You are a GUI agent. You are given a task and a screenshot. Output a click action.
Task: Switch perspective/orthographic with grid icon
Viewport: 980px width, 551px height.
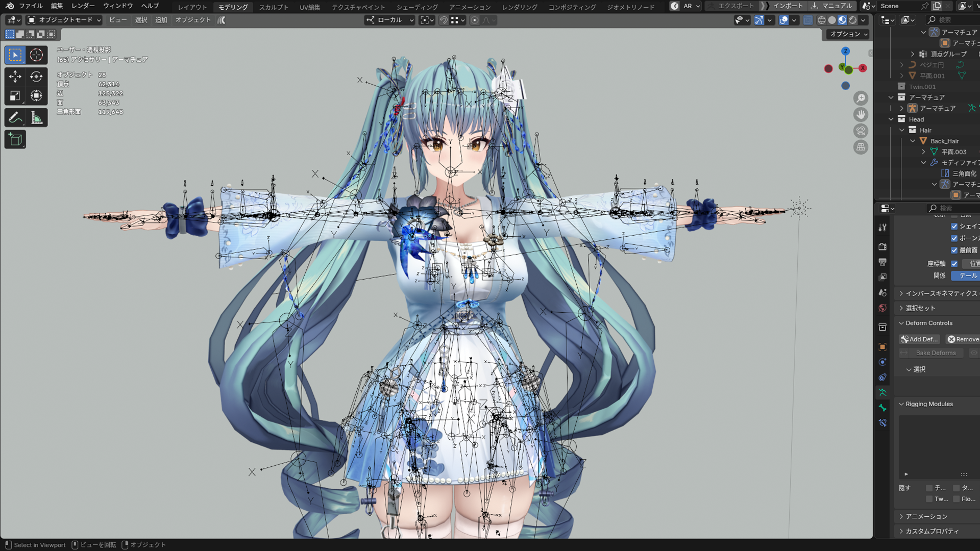pos(861,147)
